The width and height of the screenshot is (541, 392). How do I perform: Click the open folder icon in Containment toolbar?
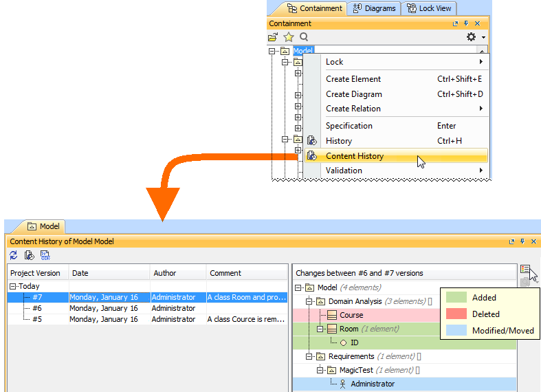pyautogui.click(x=273, y=37)
